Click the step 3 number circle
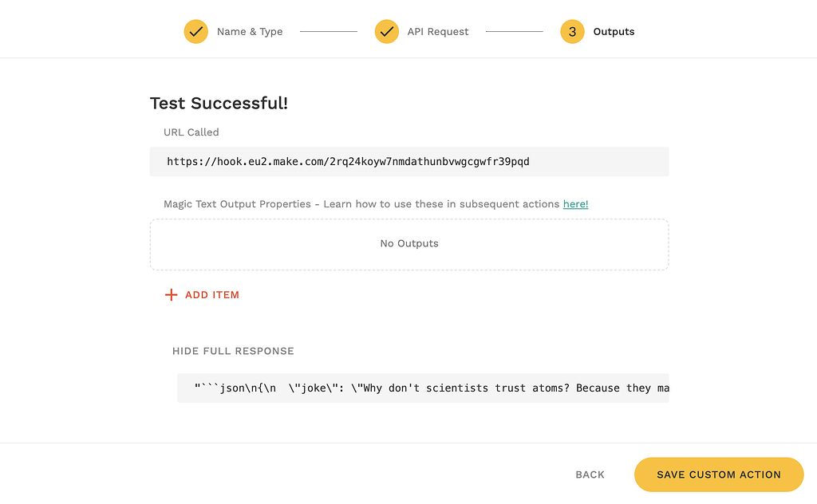This screenshot has width=817, height=504. point(572,32)
